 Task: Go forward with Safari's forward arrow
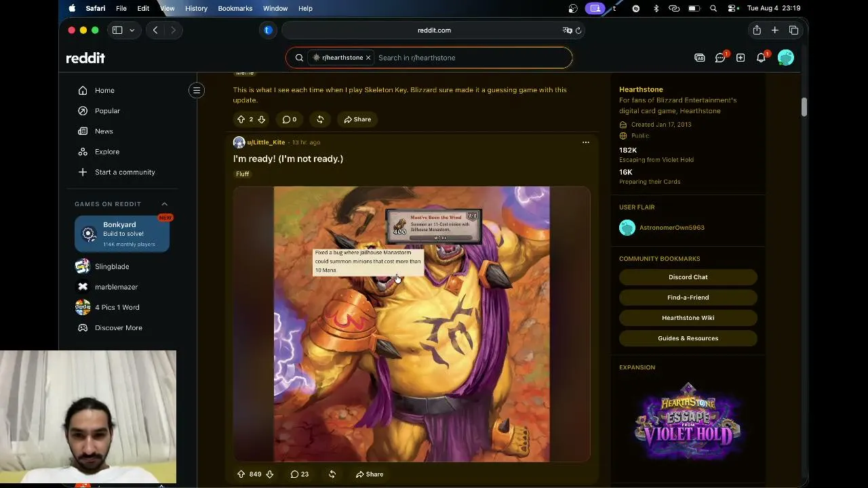click(x=173, y=30)
